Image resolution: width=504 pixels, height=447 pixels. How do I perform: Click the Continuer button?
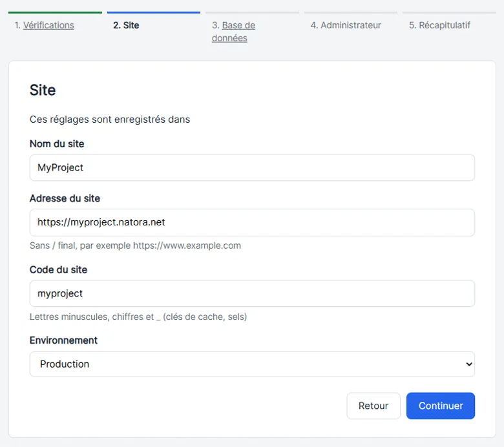point(441,406)
